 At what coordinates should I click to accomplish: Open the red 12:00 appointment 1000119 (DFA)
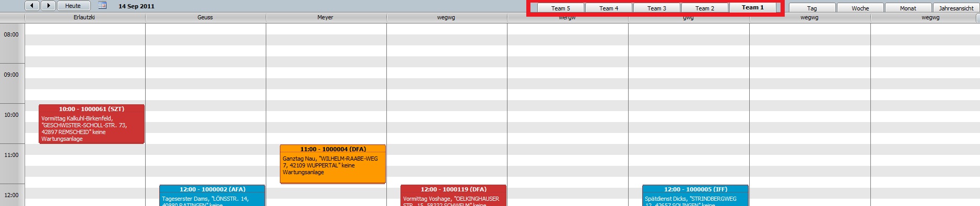point(453,195)
